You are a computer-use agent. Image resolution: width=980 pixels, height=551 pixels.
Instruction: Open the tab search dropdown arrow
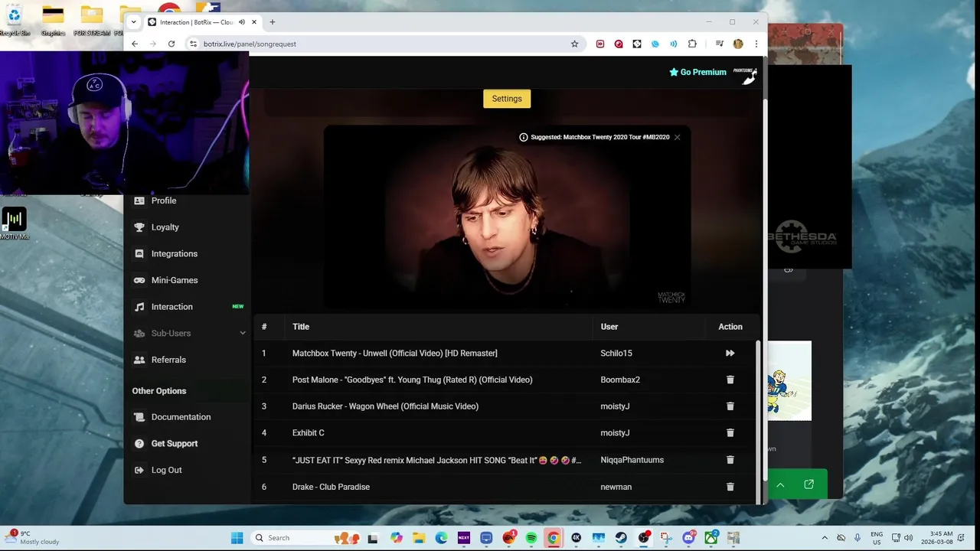pyautogui.click(x=133, y=22)
